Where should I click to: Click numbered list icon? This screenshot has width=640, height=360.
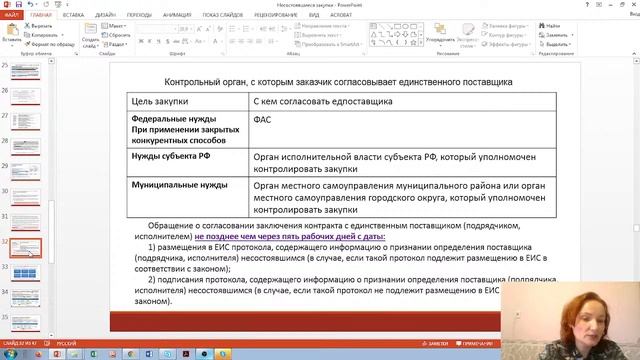(247, 29)
